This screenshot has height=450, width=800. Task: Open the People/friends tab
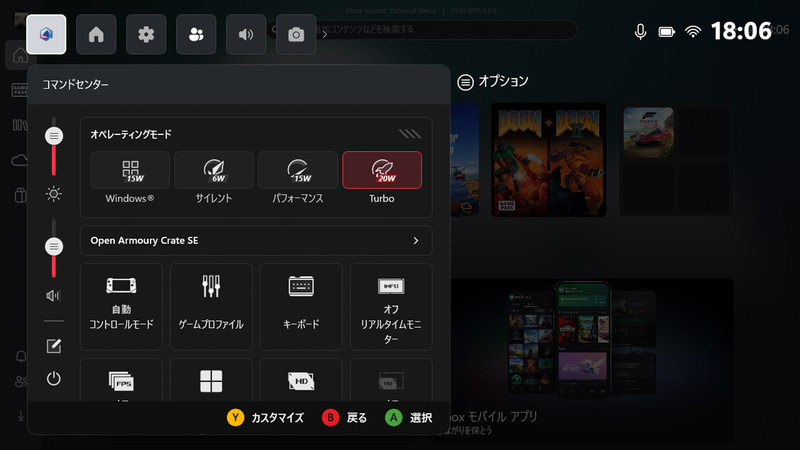pos(196,35)
